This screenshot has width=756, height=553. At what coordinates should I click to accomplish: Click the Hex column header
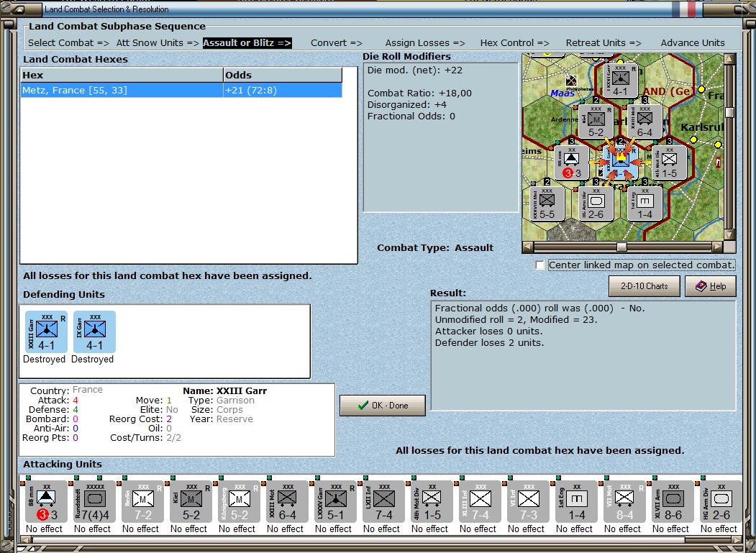(122, 76)
